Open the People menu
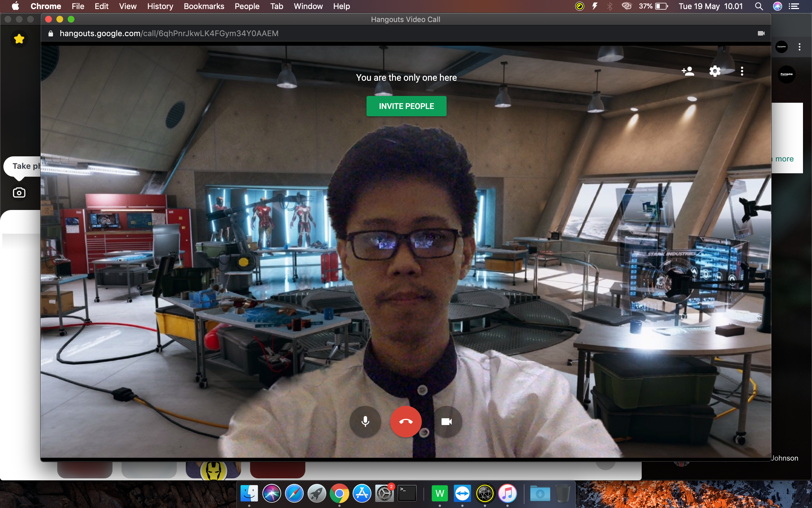The height and width of the screenshot is (508, 812). (247, 6)
